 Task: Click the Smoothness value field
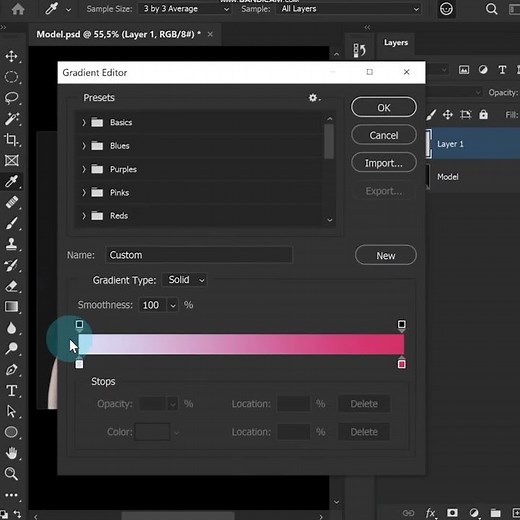click(x=153, y=305)
